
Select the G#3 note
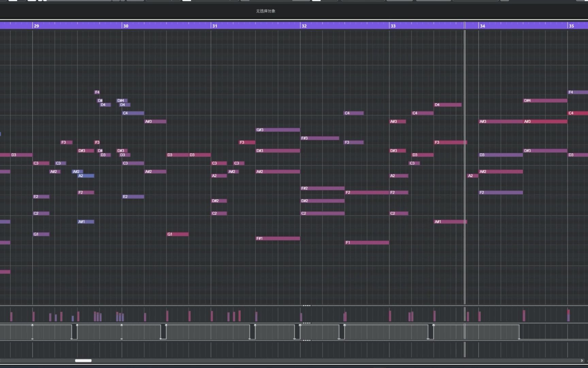coord(278,130)
